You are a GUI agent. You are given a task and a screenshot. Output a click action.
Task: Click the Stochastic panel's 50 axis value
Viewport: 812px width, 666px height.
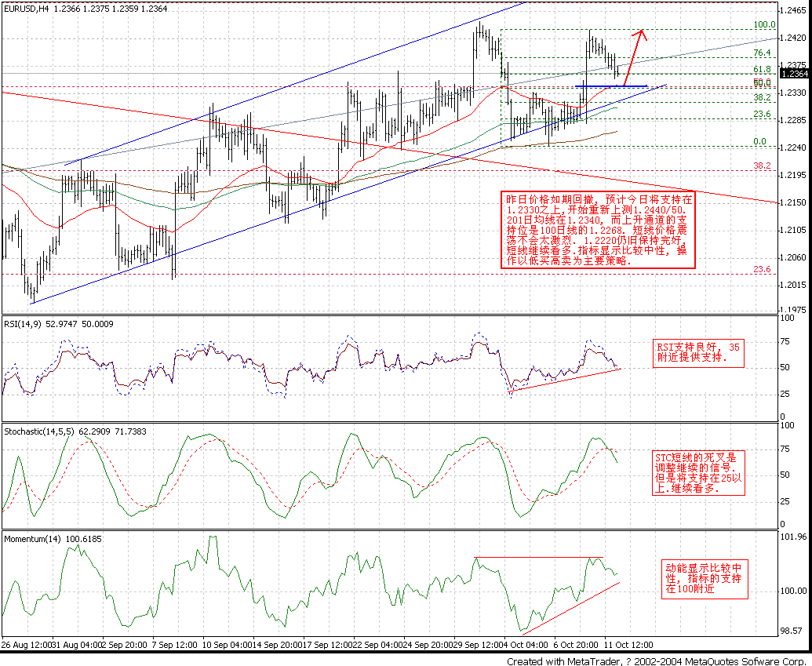pos(785,475)
